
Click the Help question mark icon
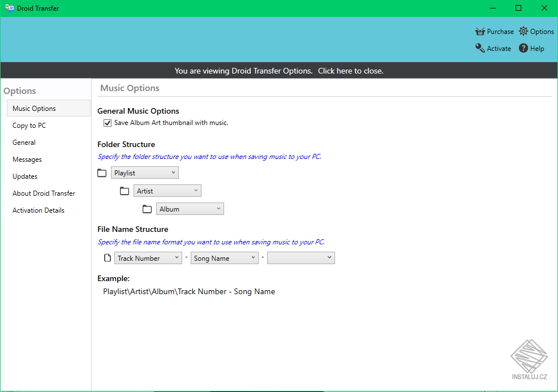pyautogui.click(x=523, y=48)
